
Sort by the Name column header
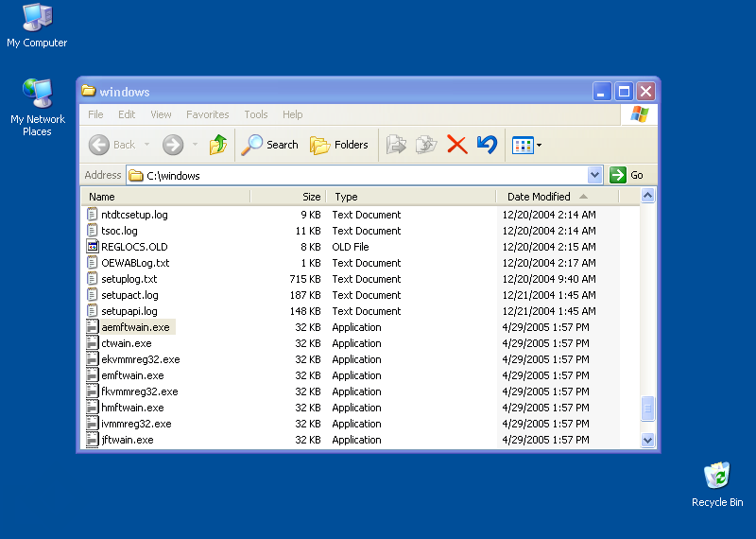165,197
